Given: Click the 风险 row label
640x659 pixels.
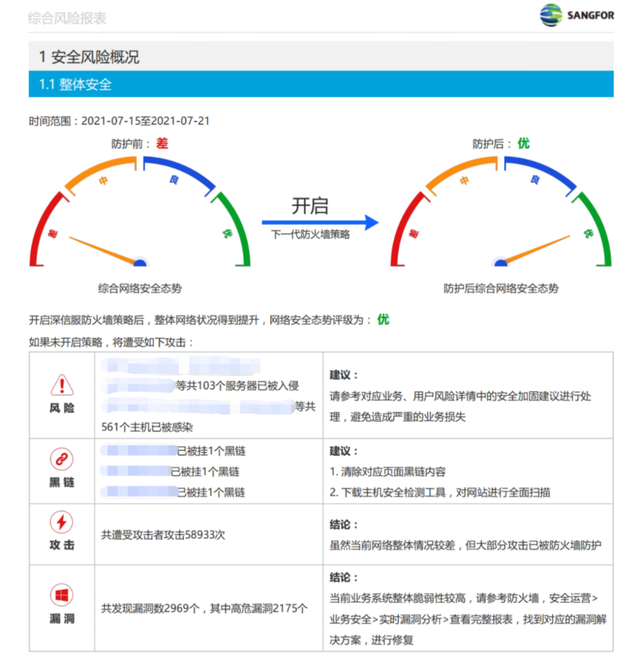Looking at the screenshot, I should pos(62,408).
